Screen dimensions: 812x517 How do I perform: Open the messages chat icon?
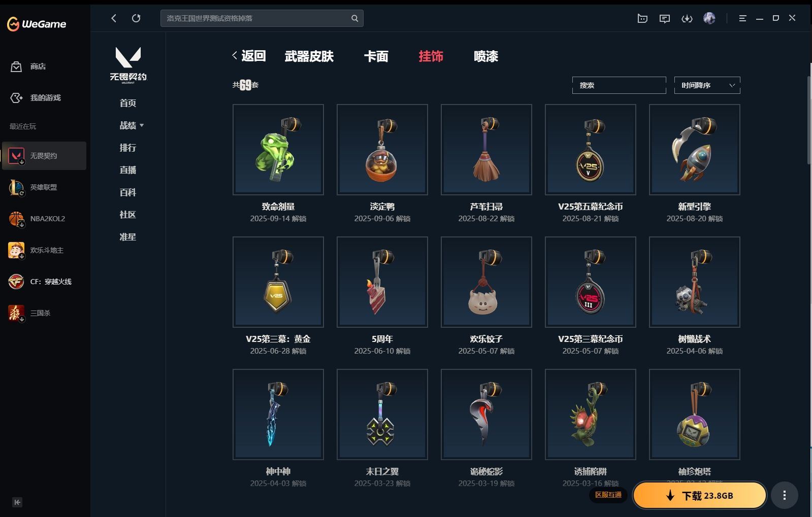point(664,19)
